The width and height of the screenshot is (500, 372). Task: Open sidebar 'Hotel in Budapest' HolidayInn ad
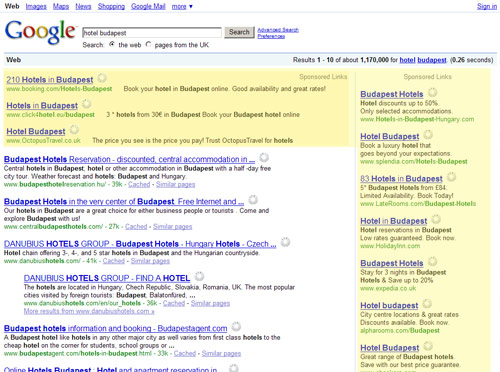[394, 221]
